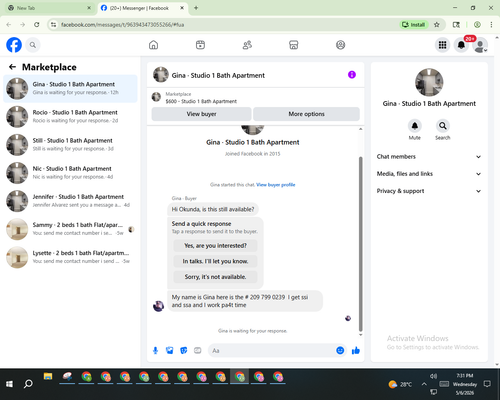Open the emoji picker
500x400 pixels.
pyautogui.click(x=340, y=350)
